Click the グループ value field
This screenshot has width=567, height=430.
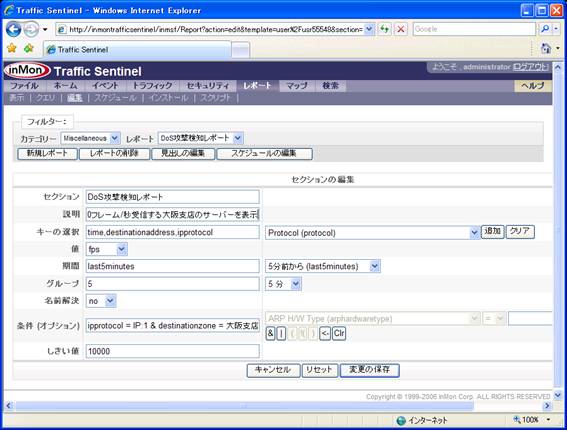pyautogui.click(x=172, y=284)
